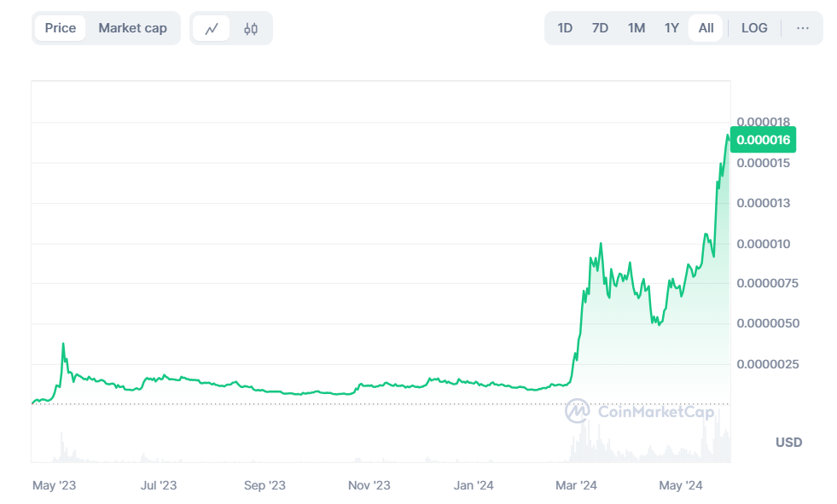
Task: Set chart range to 1D
Action: [565, 28]
